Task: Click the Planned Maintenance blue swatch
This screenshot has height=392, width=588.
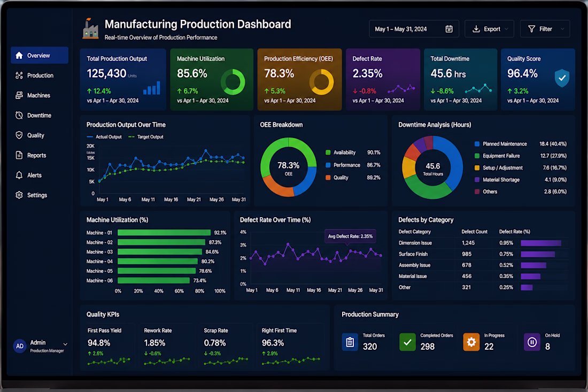Action: [477, 144]
